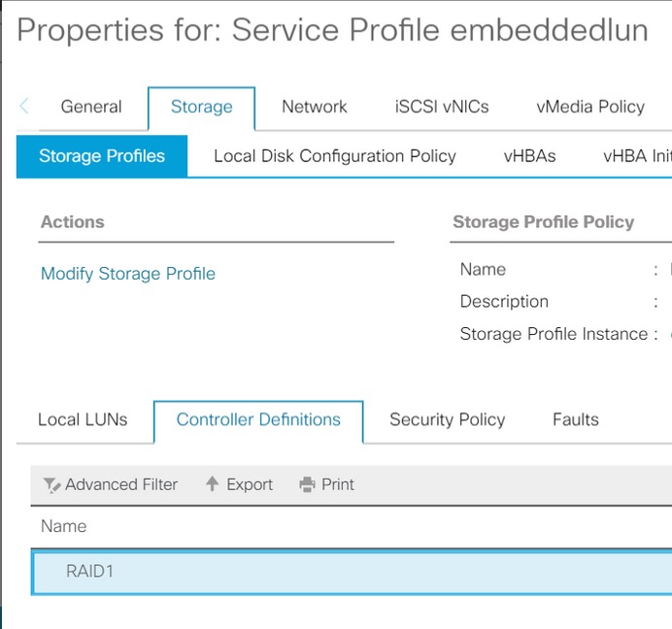The width and height of the screenshot is (672, 629).
Task: Select the Storage tab
Action: (x=201, y=107)
